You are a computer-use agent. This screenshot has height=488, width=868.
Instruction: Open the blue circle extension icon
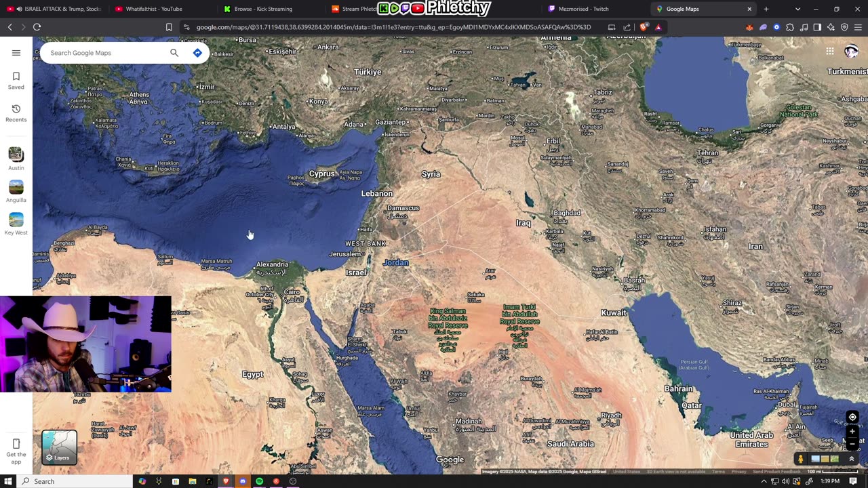[776, 27]
